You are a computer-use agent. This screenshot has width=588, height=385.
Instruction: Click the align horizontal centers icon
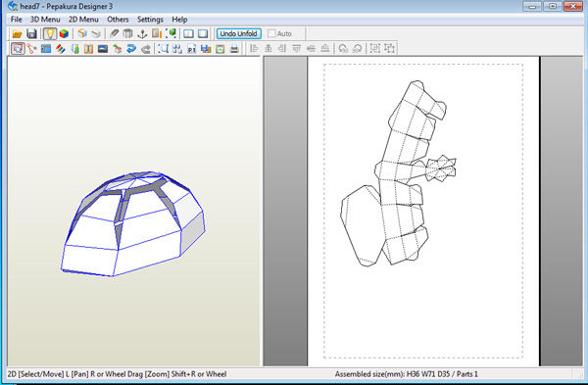[x=269, y=48]
